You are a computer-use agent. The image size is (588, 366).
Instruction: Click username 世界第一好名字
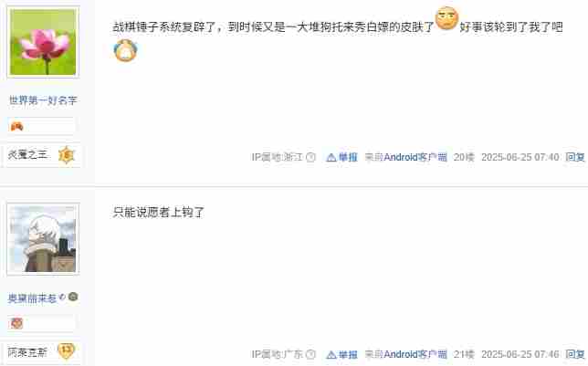[x=43, y=100]
